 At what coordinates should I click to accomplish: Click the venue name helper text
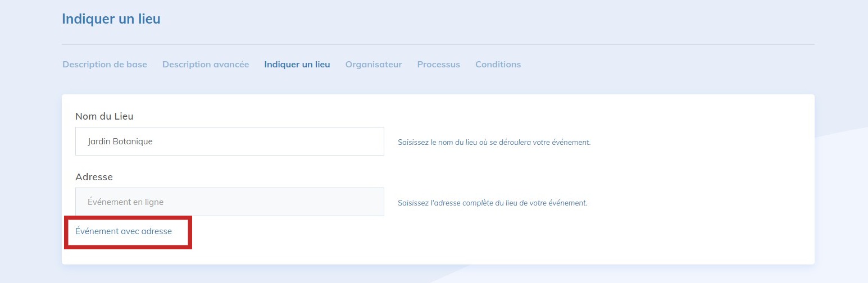(x=494, y=143)
